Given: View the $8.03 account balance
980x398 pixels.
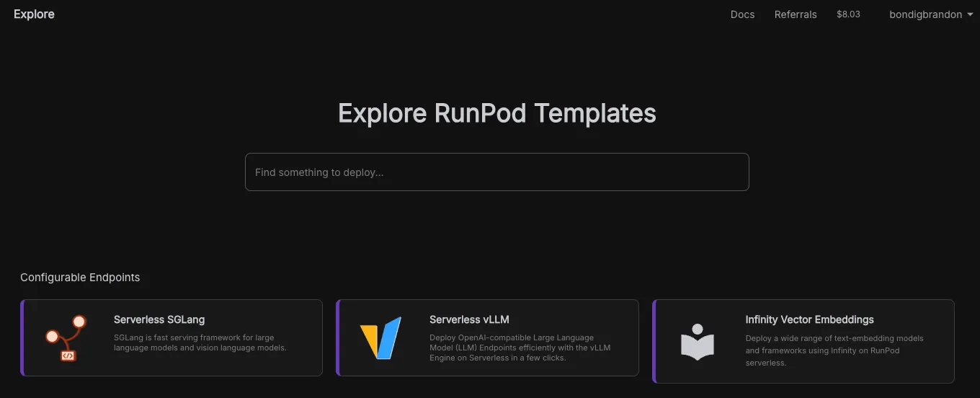Looking at the screenshot, I should point(848,14).
